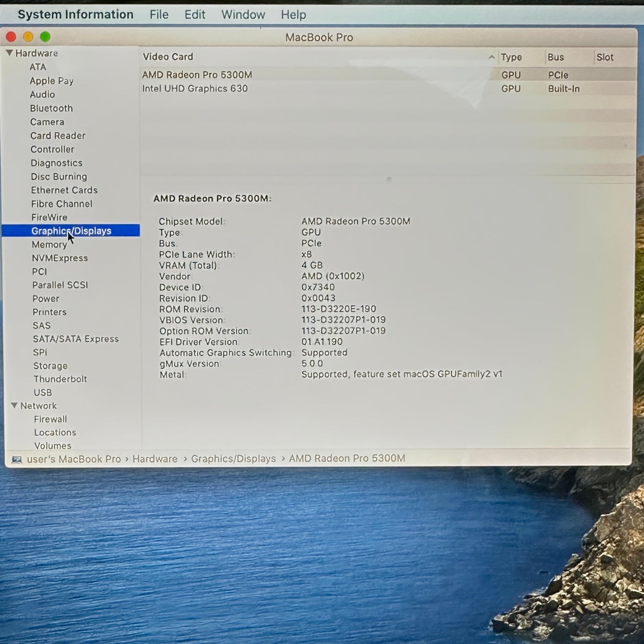644x644 pixels.
Task: Select Controller in the sidebar
Action: click(52, 149)
